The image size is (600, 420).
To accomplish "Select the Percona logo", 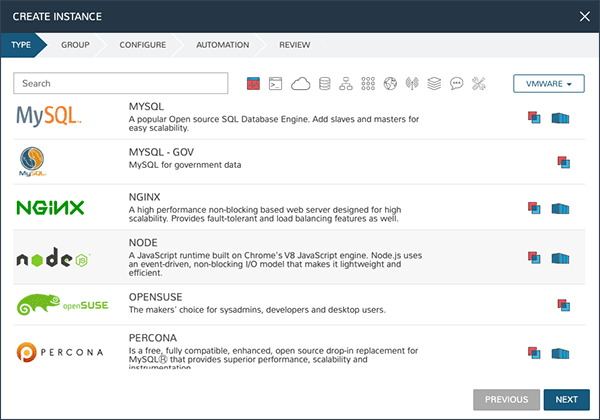I will [60, 352].
